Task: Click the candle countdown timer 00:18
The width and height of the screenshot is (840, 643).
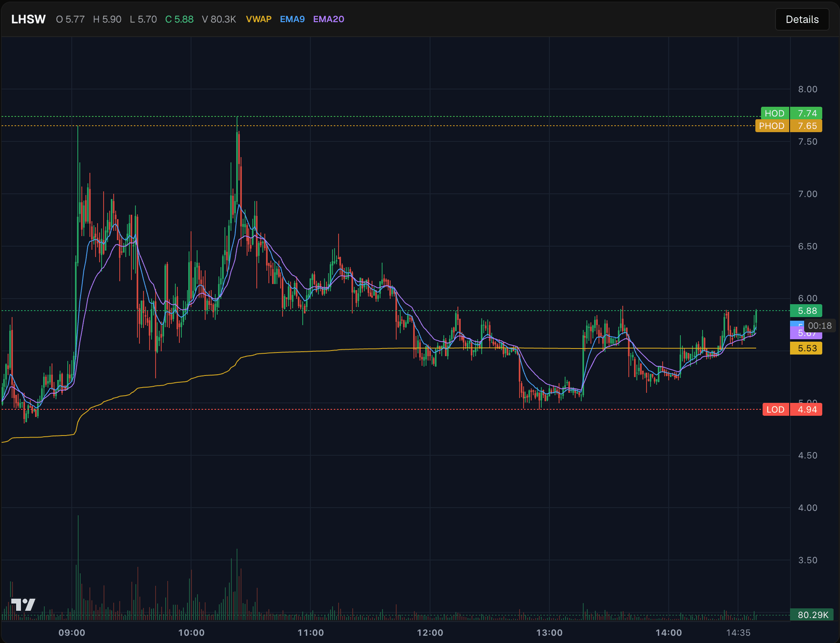Action: (820, 326)
